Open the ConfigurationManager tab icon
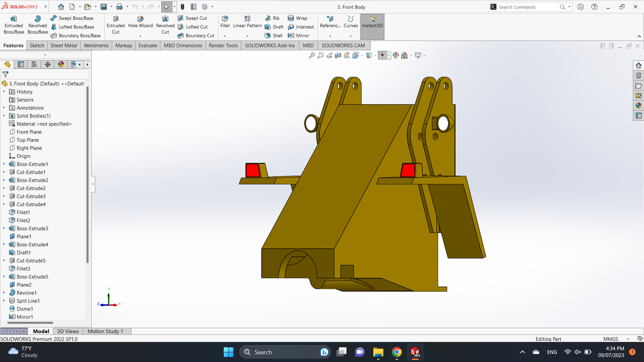 pyautogui.click(x=34, y=64)
